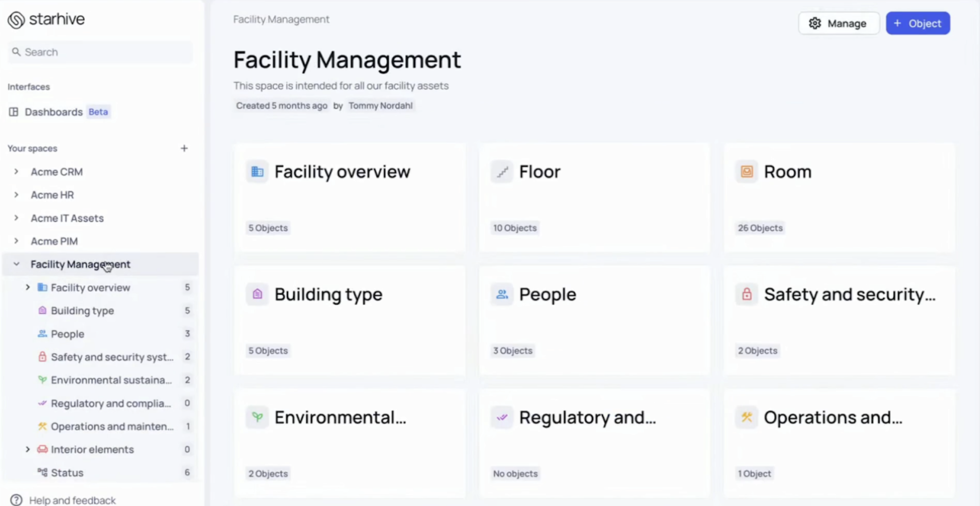Open the Manage settings menu

pyautogui.click(x=839, y=23)
